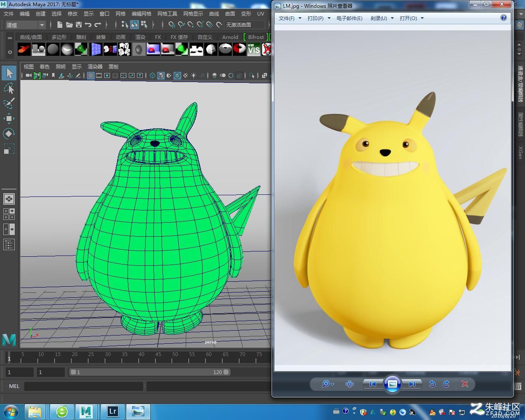This screenshot has height=420, width=525.
Task: Rotate photo counterclockwise
Action: (x=432, y=384)
